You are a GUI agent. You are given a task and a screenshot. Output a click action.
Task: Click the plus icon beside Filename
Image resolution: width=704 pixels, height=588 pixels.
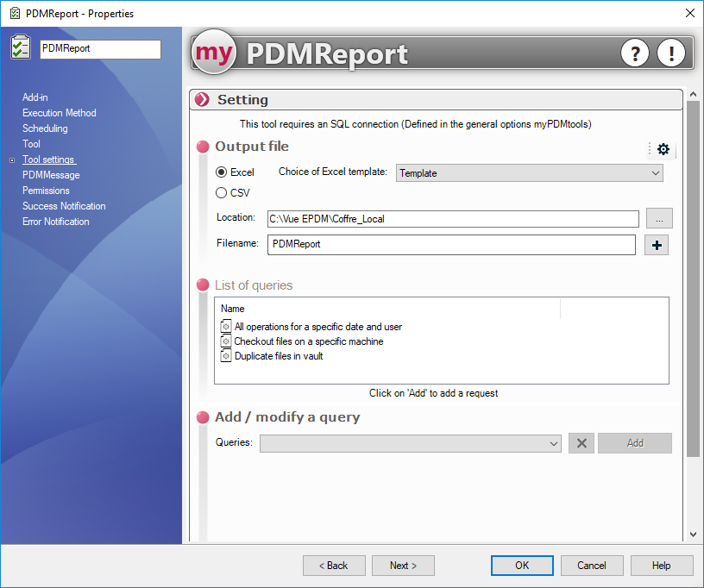point(657,245)
